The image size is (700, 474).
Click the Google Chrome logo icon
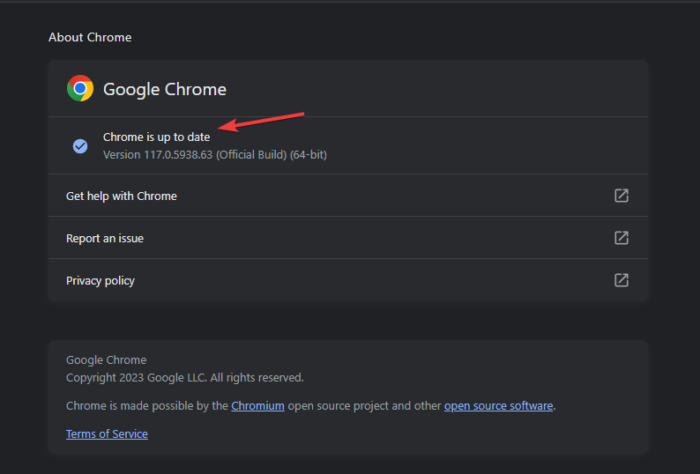point(80,88)
